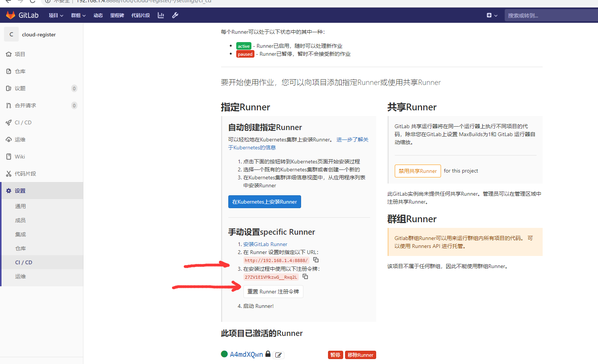The image size is (598, 364).
Task: Open 动态 in the top navigation
Action: tap(98, 15)
